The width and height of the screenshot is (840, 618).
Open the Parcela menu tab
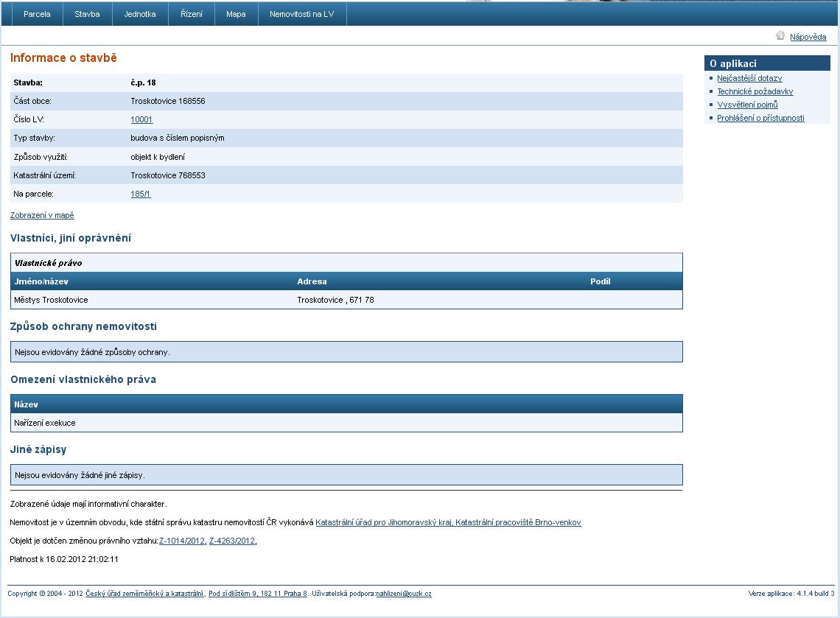pos(37,14)
